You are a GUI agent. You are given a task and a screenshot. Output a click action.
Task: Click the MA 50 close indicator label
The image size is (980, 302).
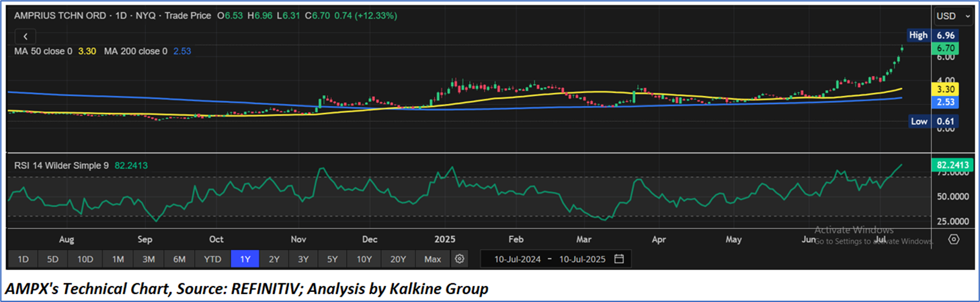click(43, 51)
